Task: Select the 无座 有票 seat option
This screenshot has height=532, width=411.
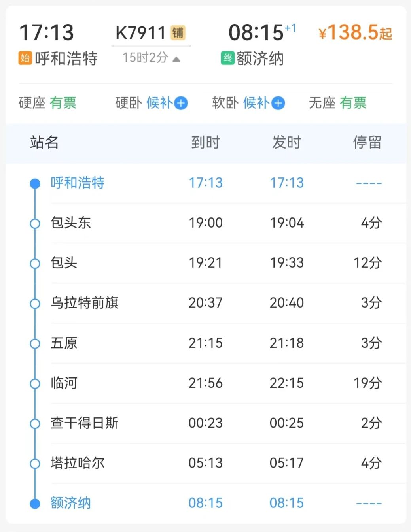Action: pos(337,103)
